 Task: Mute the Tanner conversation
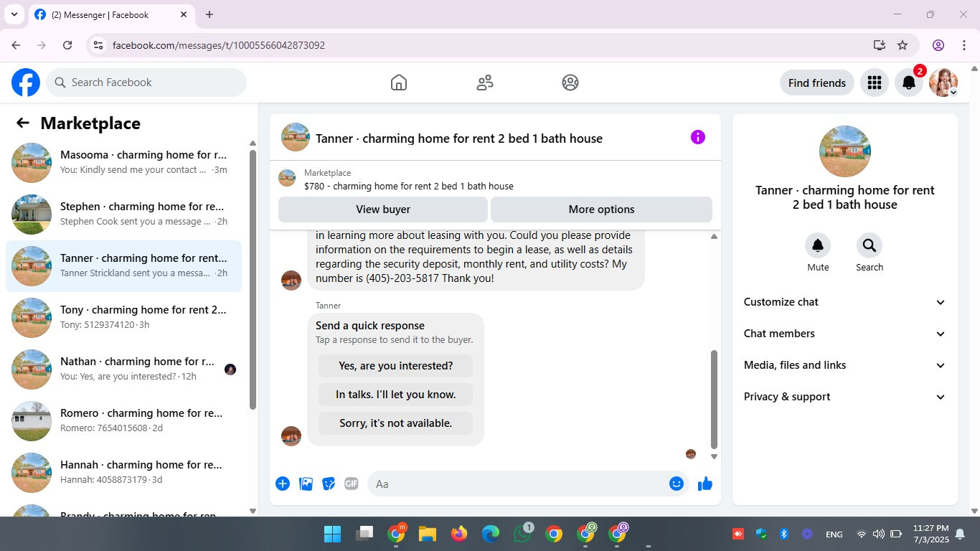click(818, 245)
